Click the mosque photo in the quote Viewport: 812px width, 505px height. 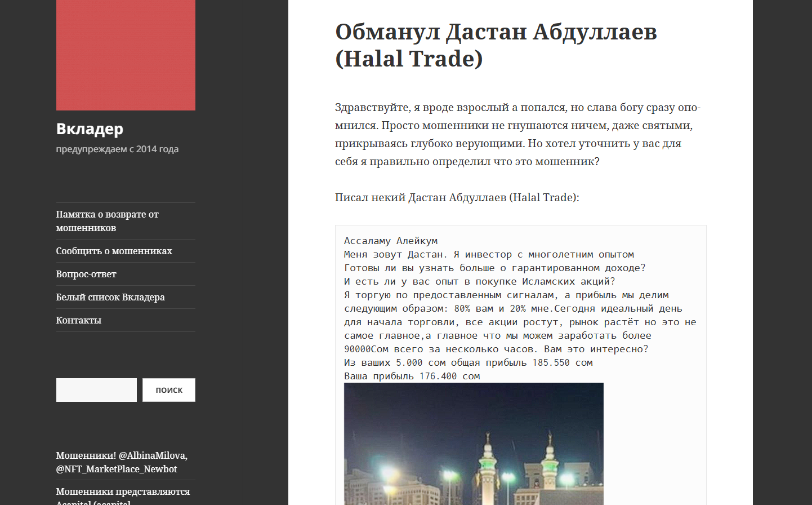[474, 444]
